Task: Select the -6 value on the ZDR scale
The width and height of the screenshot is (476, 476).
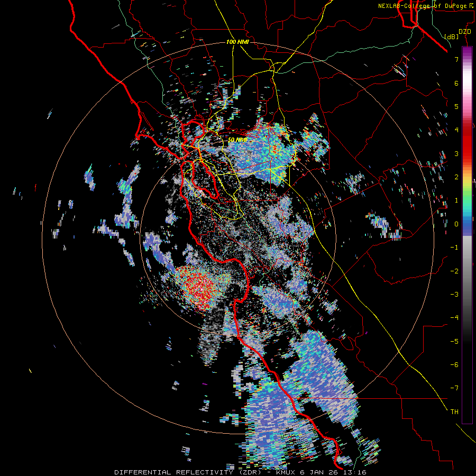Action: 454,364
